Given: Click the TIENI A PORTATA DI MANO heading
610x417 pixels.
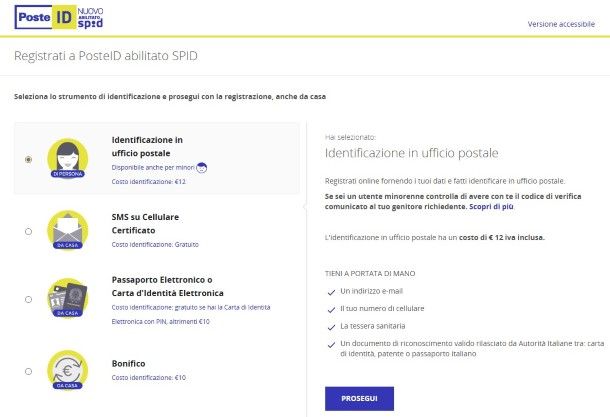Looking at the screenshot, I should [x=370, y=273].
